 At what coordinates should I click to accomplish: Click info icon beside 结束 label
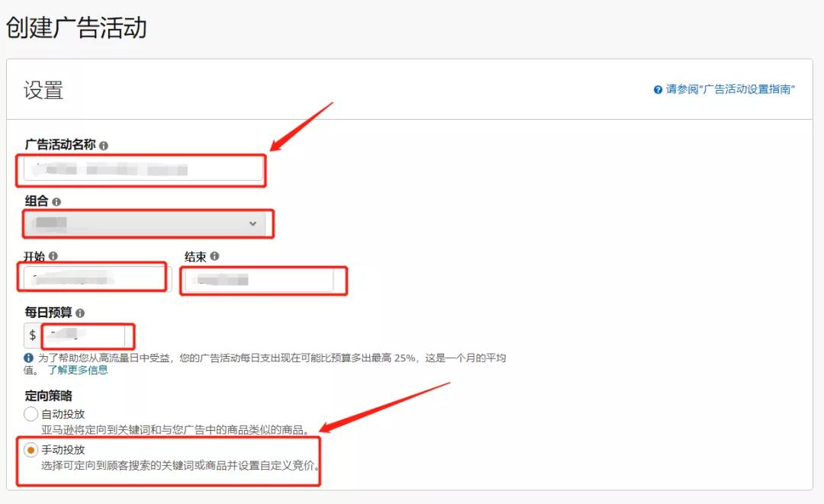(x=214, y=257)
